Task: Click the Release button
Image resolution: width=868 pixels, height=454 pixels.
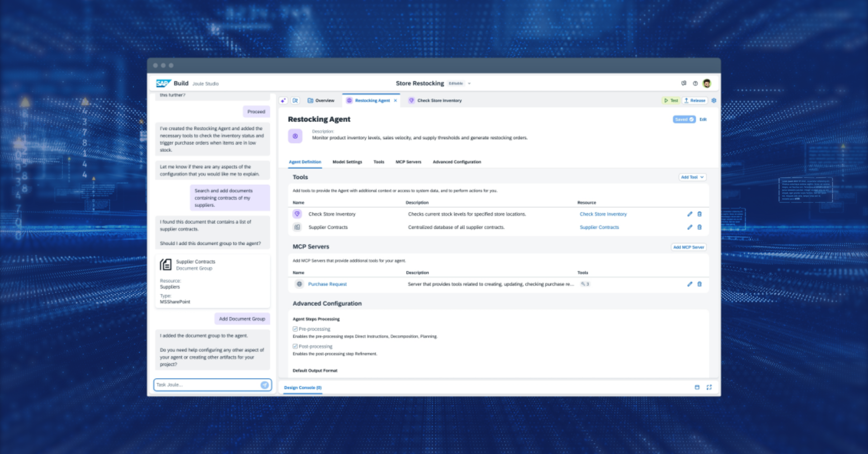Action: [x=695, y=100]
